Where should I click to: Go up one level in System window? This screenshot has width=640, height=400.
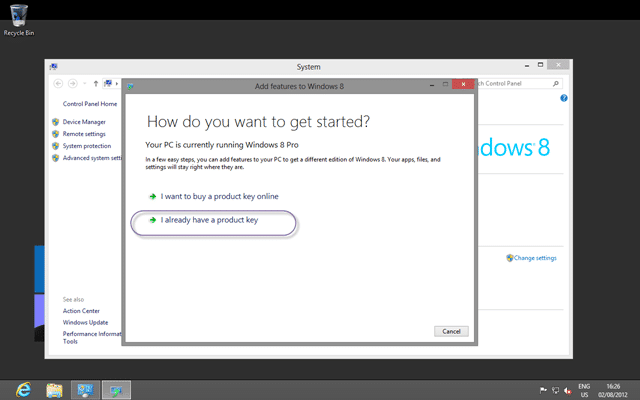click(x=96, y=83)
